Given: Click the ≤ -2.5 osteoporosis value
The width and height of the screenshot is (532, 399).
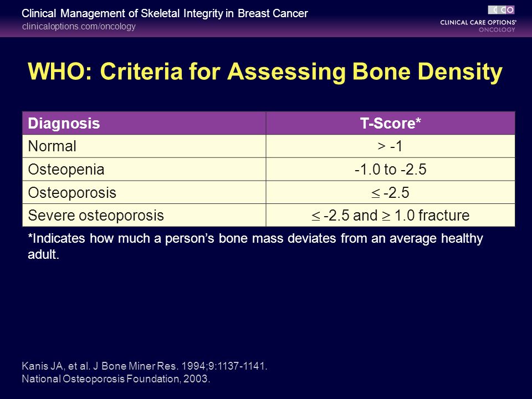Looking at the screenshot, I should point(390,192).
